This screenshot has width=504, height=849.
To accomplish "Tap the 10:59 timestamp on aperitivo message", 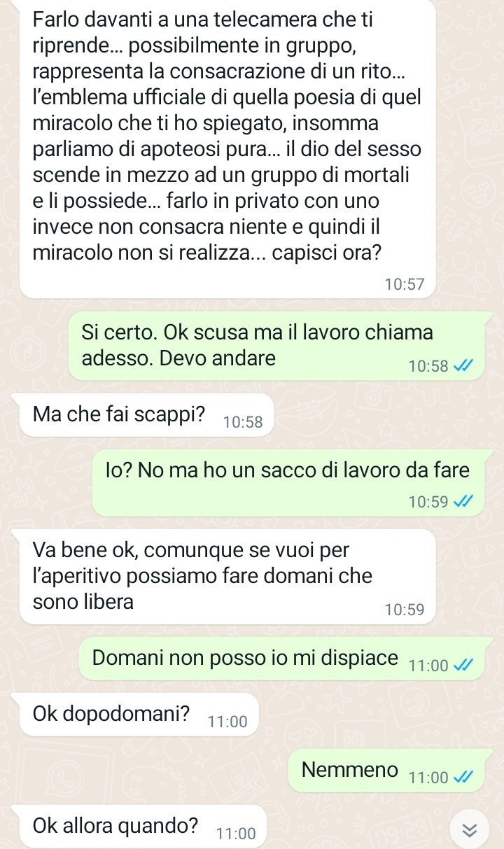I will [x=405, y=610].
